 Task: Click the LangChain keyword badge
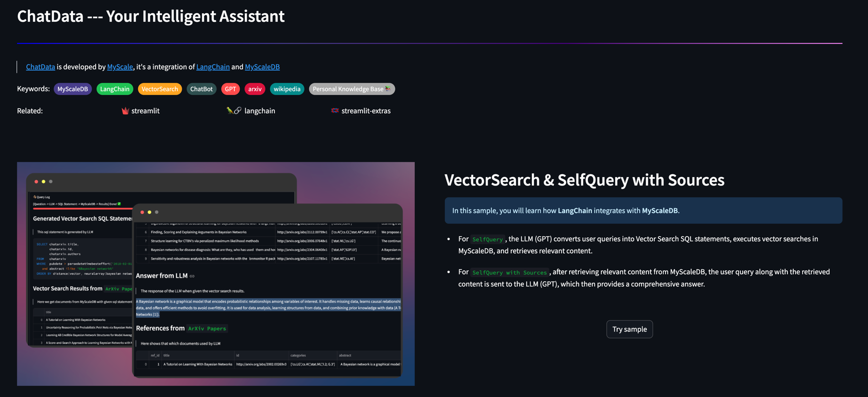(115, 89)
